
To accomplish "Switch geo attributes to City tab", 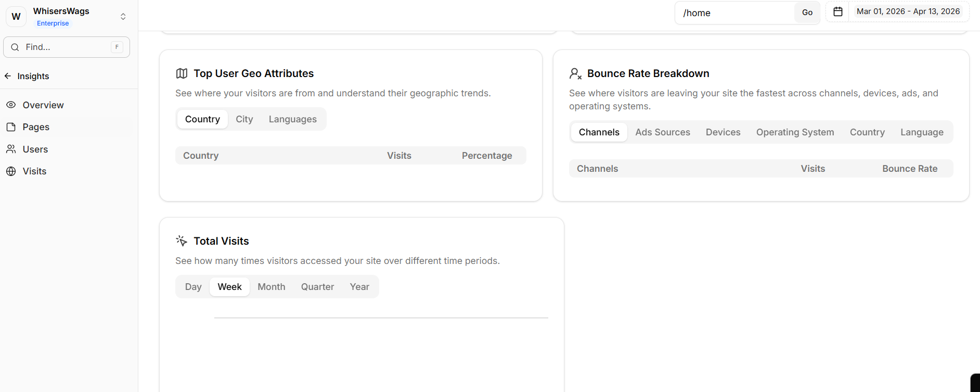I will point(244,119).
